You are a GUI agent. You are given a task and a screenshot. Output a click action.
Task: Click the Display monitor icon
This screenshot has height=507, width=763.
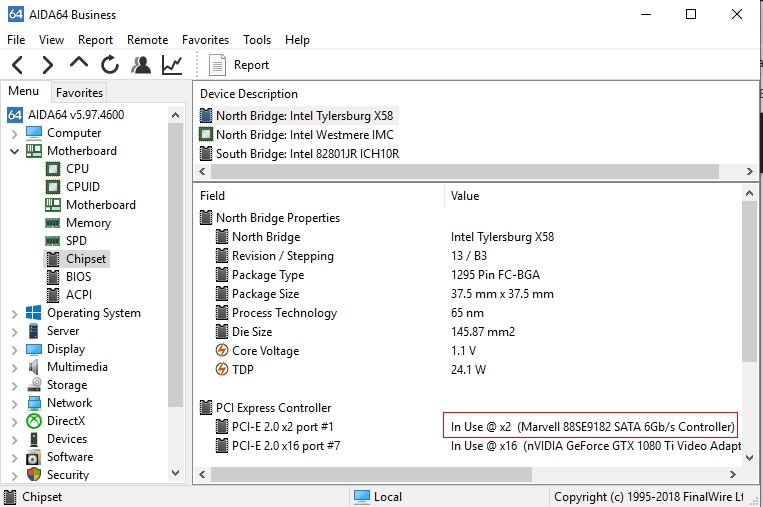pos(34,349)
